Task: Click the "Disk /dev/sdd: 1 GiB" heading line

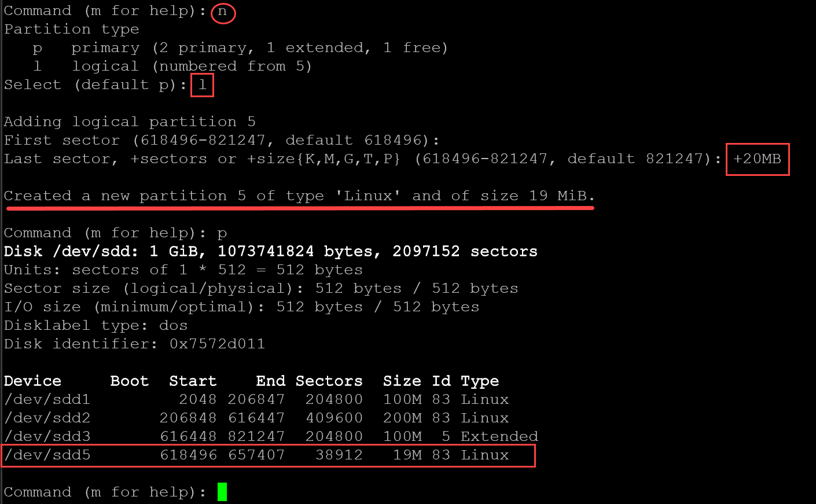Action: click(x=270, y=252)
